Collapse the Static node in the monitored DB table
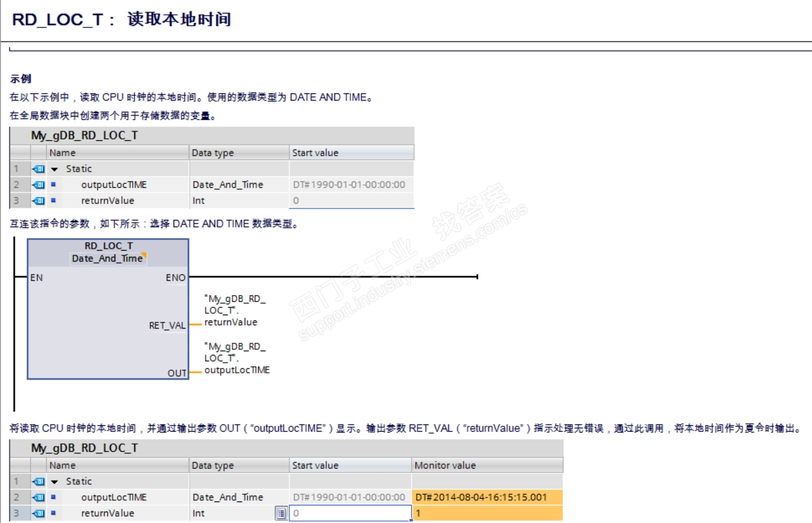This screenshot has height=523, width=812. point(55,481)
